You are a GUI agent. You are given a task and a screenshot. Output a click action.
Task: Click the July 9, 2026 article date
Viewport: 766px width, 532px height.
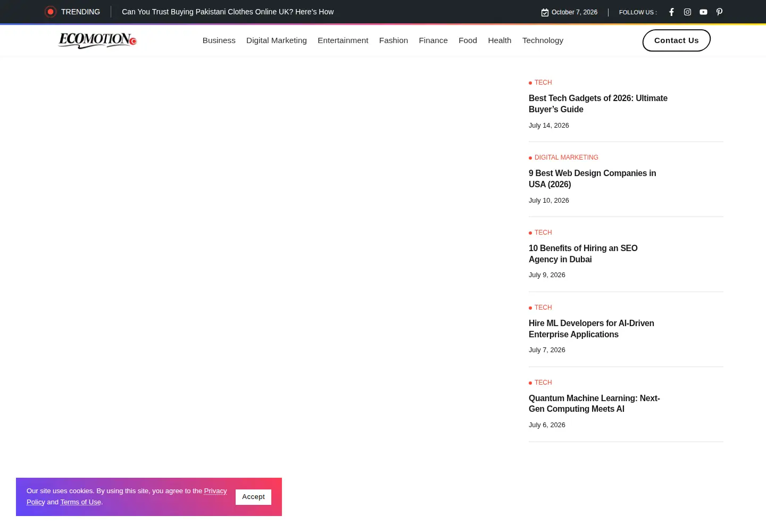(x=547, y=275)
